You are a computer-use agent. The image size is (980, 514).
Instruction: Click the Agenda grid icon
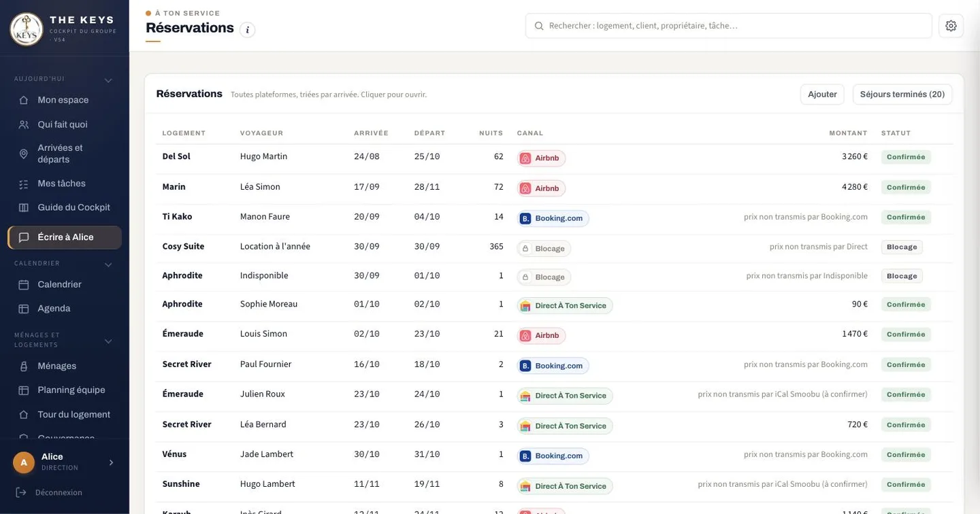point(24,309)
